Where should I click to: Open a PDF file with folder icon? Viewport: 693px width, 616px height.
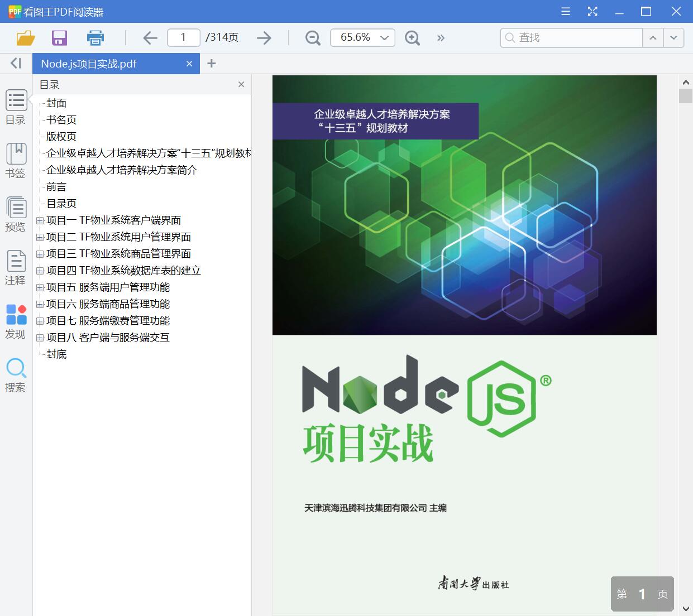click(26, 38)
